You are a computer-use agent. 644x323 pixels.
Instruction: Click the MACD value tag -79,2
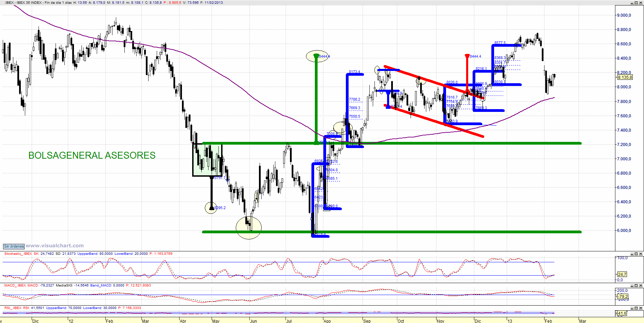[623, 297]
